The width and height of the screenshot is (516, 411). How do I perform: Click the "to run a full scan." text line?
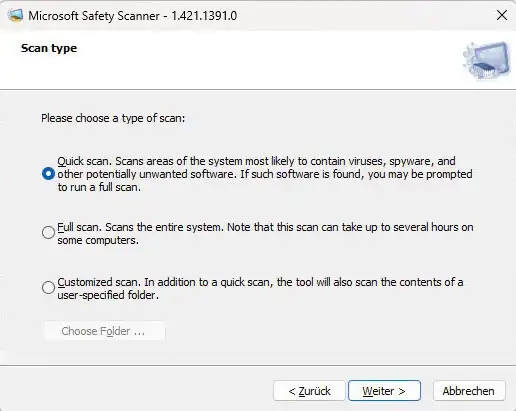click(99, 187)
